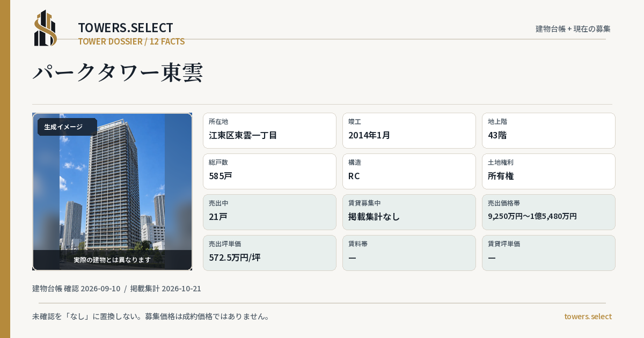
Task: Click the 生成イメージ badge on photo
Action: point(67,127)
